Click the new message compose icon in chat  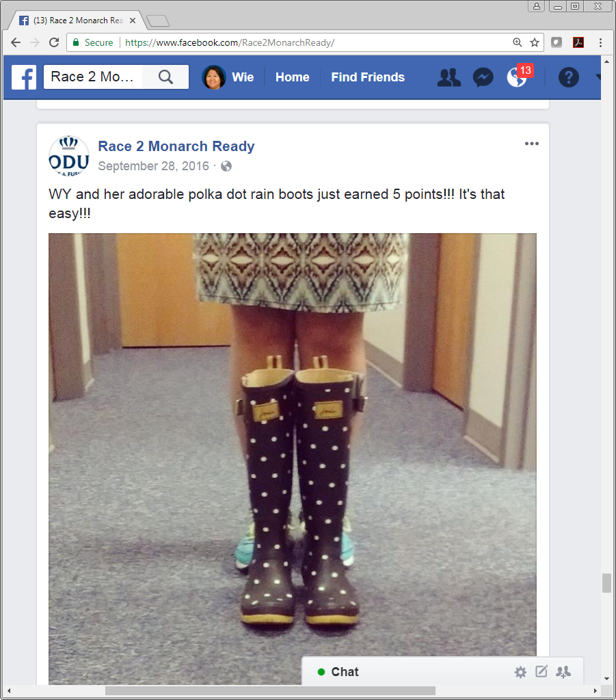click(541, 671)
